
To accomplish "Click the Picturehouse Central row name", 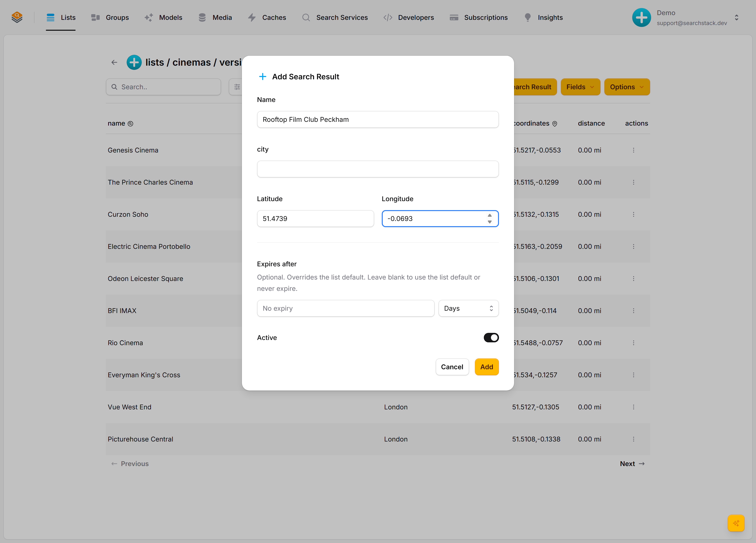I will click(x=140, y=439).
